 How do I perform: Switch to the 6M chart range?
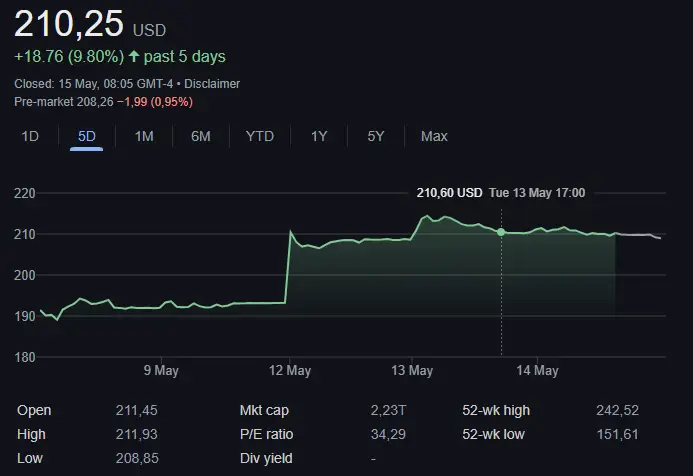click(201, 136)
